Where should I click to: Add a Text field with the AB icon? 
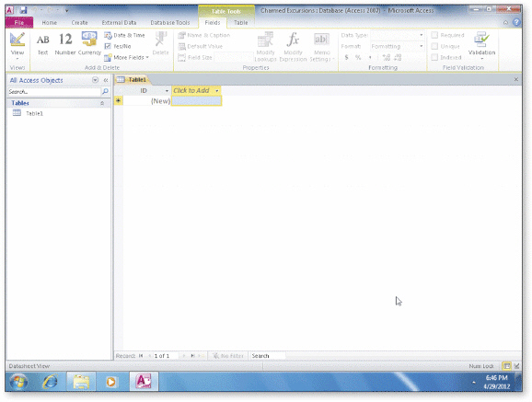(42, 44)
